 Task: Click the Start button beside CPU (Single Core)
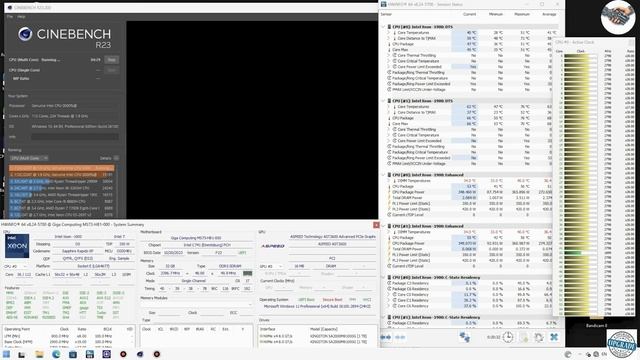[x=111, y=70]
